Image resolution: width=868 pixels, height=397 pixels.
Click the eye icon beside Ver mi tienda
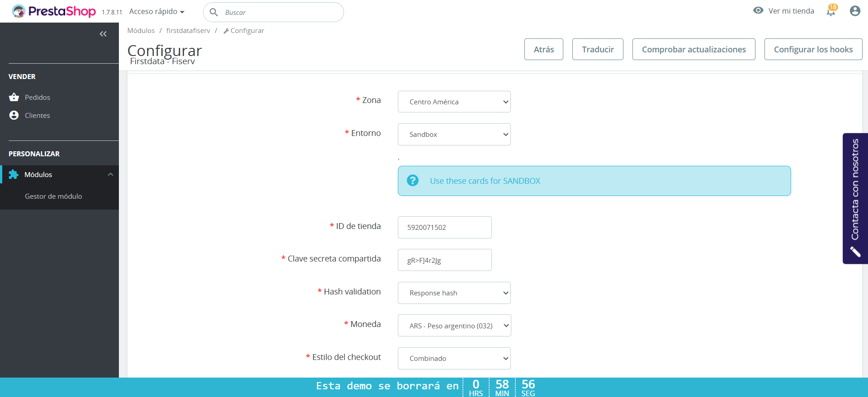pos(758,10)
